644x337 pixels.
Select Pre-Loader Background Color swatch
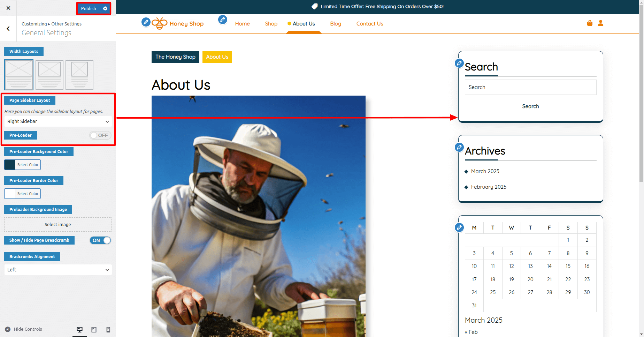pos(10,165)
